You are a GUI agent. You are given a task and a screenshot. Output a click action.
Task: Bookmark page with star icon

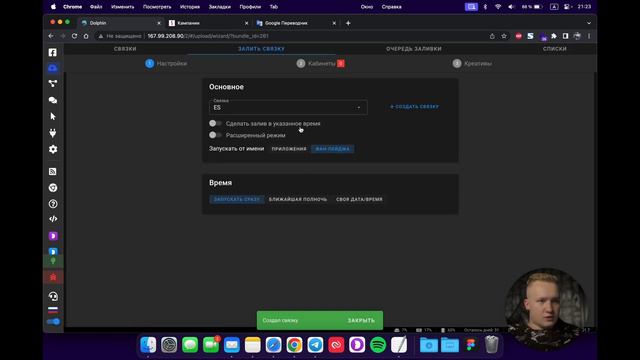[504, 36]
